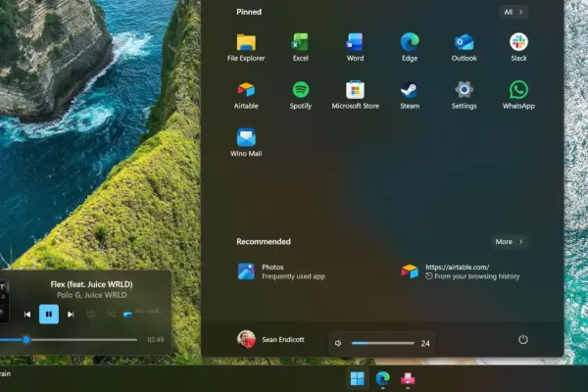588x392 pixels.
Task: Toggle shuffle in the media player
Action: 111,315
